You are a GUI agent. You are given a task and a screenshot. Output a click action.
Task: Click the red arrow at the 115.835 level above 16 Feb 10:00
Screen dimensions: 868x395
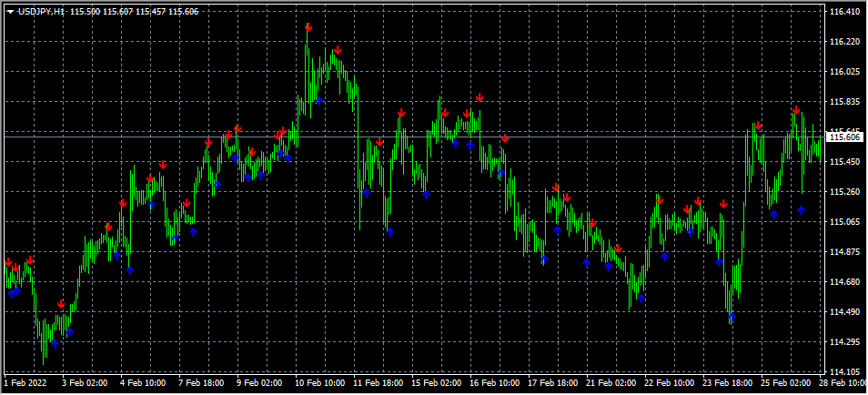(x=479, y=97)
